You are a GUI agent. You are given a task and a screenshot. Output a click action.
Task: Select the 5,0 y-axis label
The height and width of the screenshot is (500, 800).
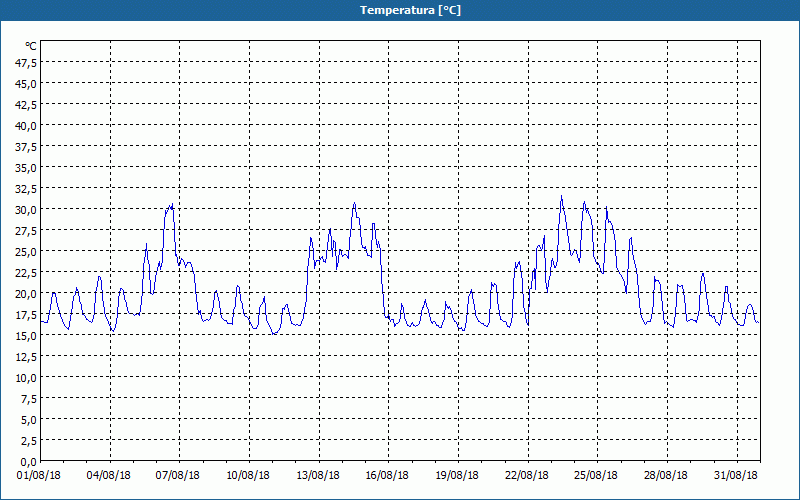pyautogui.click(x=29, y=420)
